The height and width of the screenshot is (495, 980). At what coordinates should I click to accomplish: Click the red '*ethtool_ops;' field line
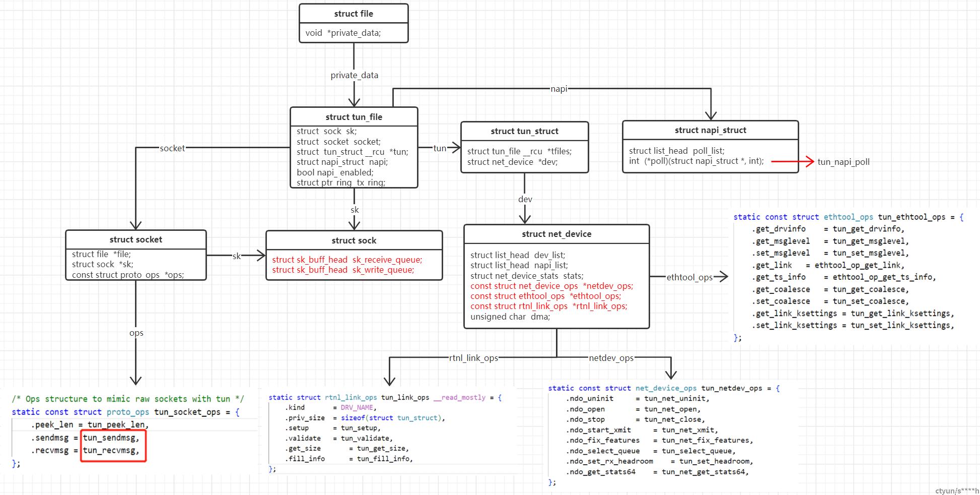coord(545,296)
